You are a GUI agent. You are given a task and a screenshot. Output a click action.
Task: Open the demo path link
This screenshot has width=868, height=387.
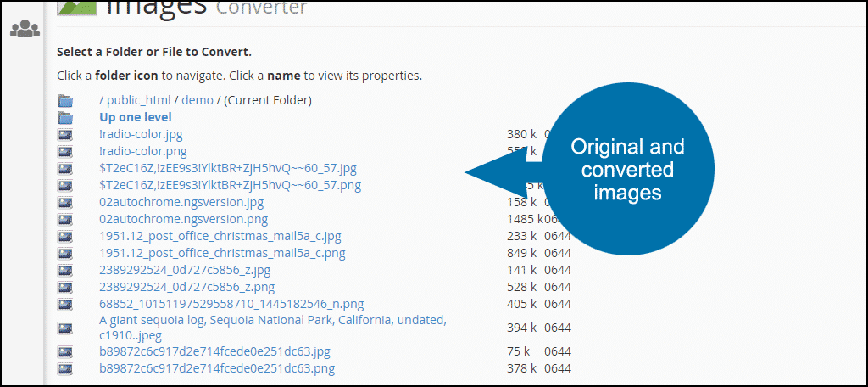coord(197,100)
